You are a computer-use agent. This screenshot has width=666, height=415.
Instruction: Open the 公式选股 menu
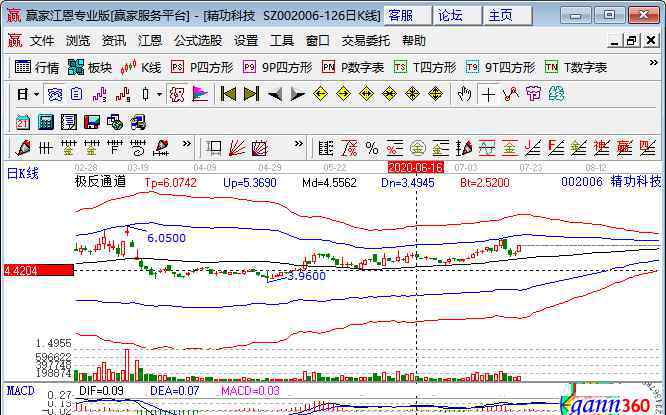tap(198, 41)
